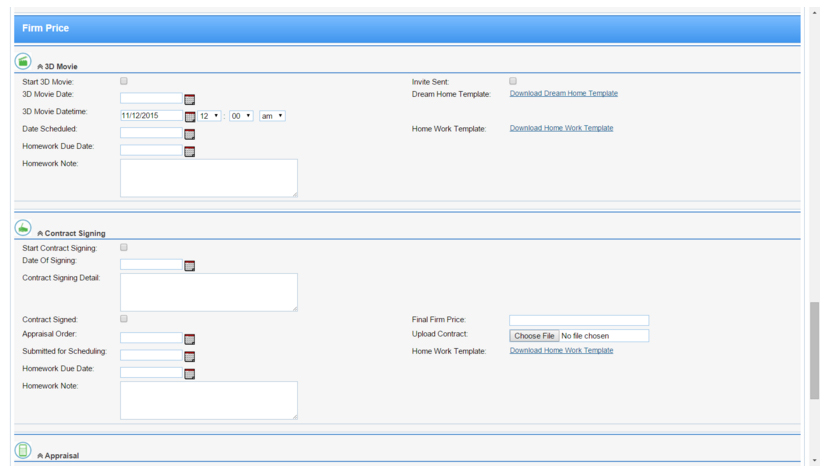Open calendar for Date Of Signing

(x=190, y=266)
